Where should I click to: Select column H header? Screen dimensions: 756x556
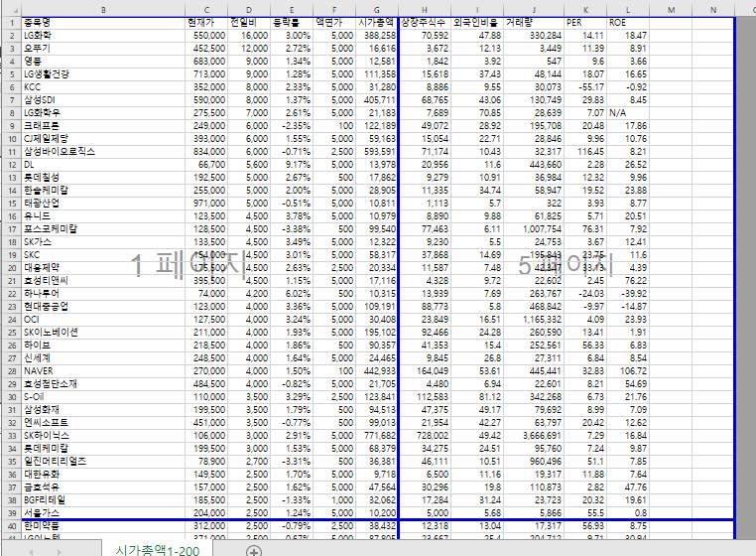pyautogui.click(x=425, y=10)
